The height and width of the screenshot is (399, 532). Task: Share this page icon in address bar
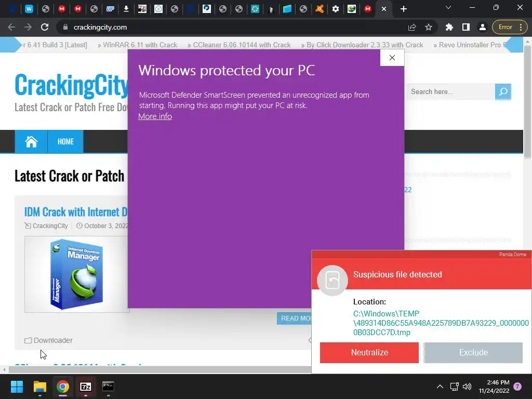click(412, 27)
